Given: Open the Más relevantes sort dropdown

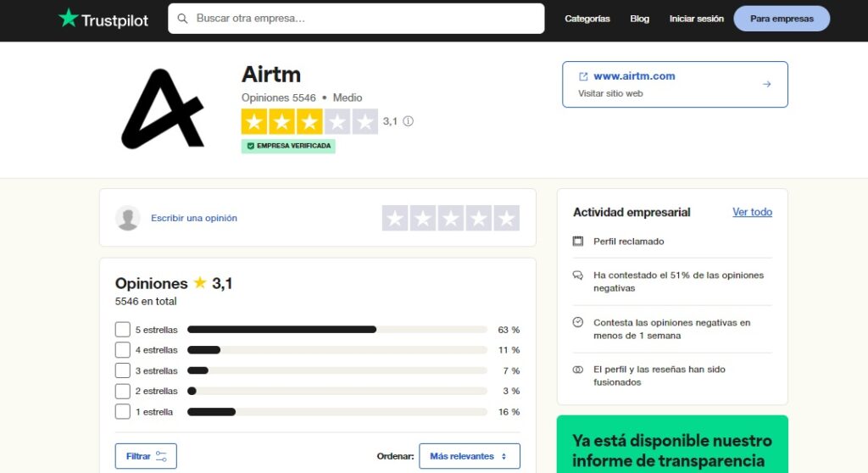Looking at the screenshot, I should point(469,456).
